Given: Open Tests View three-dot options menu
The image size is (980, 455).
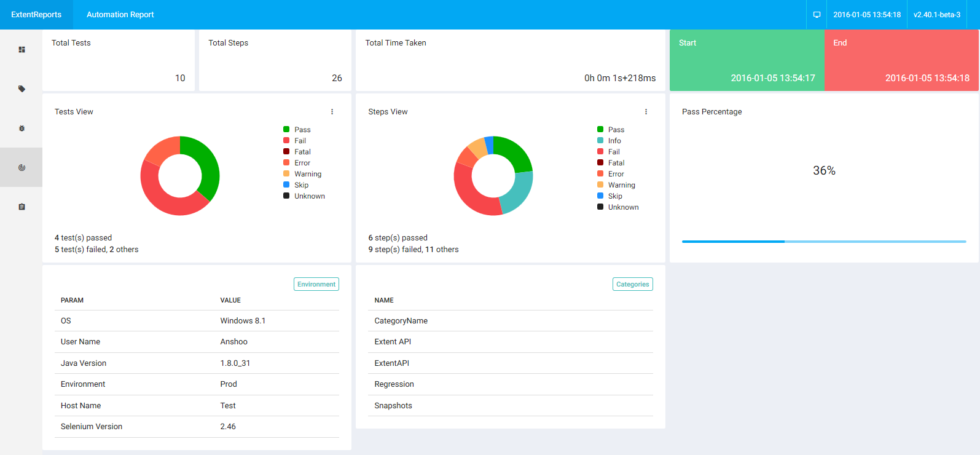Looking at the screenshot, I should point(332,112).
